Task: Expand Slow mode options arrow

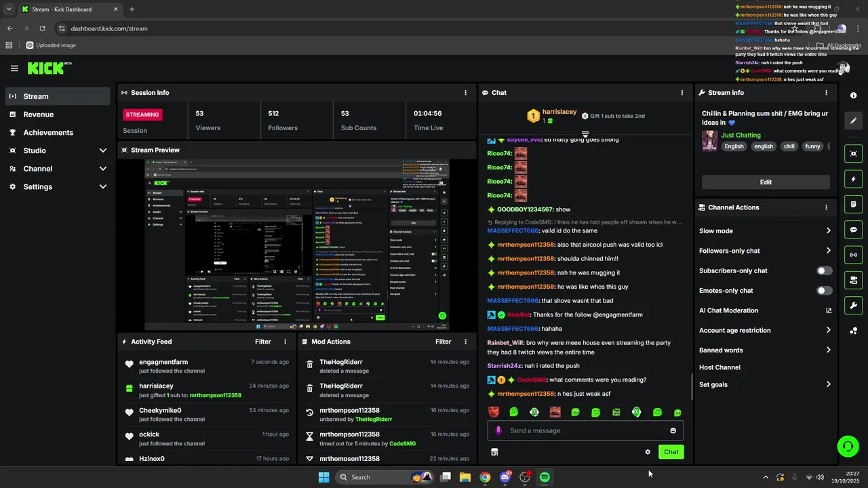Action: [828, 230]
